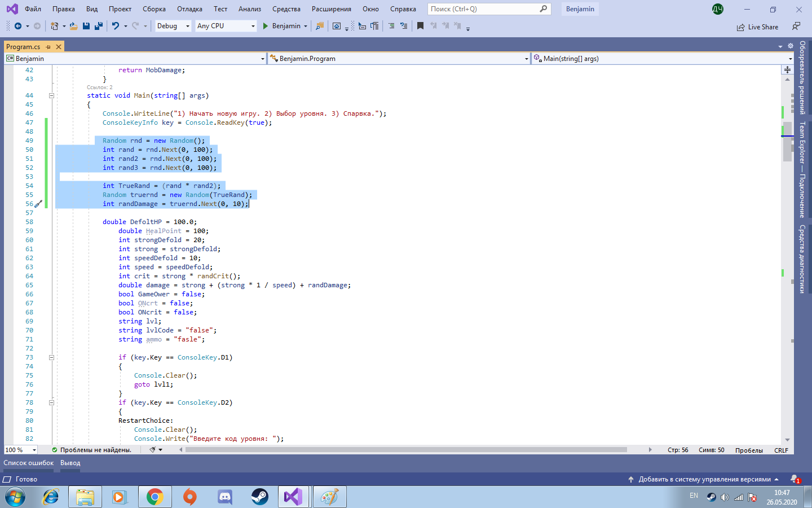The height and width of the screenshot is (508, 812).
Task: Click the Open File folder icon
Action: click(x=73, y=26)
